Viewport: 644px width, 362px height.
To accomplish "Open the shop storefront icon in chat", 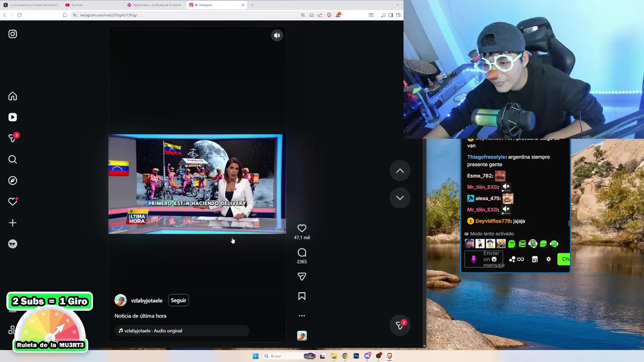I will coord(535,259).
